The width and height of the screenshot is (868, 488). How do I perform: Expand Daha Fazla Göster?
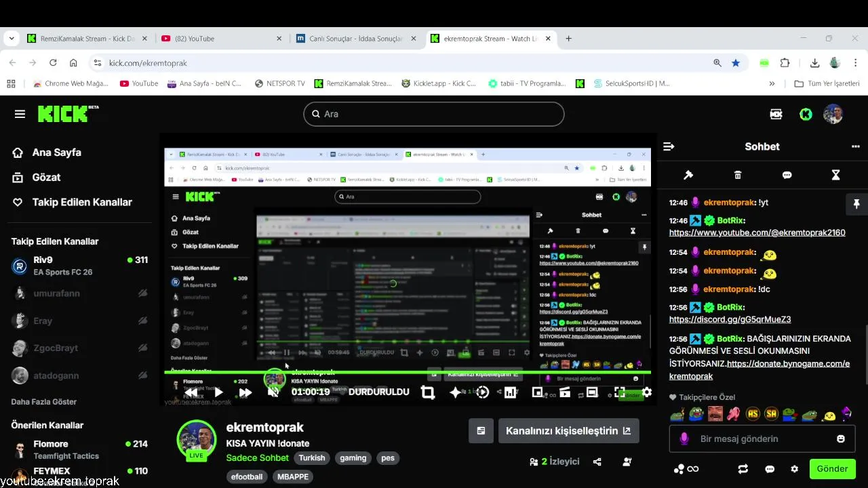coord(44,402)
